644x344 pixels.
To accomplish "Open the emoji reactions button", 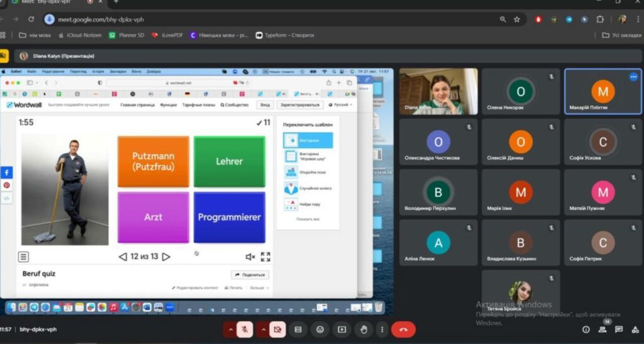I will pos(320,329).
